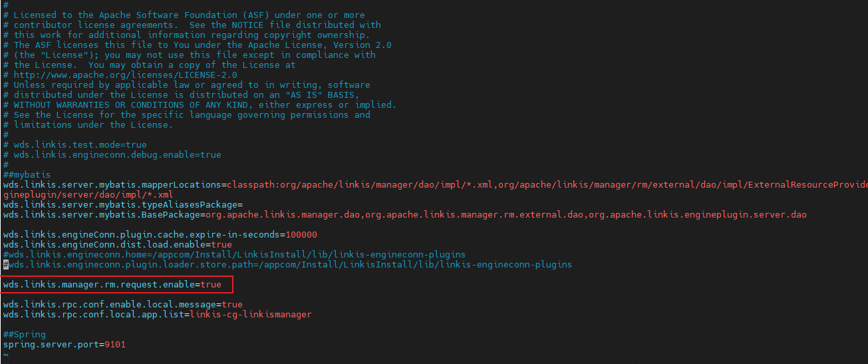Click the engineConn.dist.load.enable line
868x364 pixels.
point(117,245)
